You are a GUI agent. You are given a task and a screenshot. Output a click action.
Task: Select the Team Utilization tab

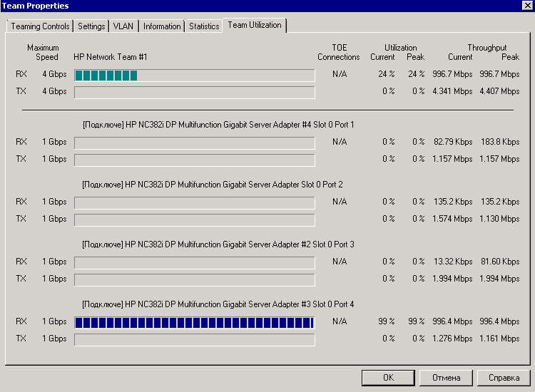tap(255, 25)
